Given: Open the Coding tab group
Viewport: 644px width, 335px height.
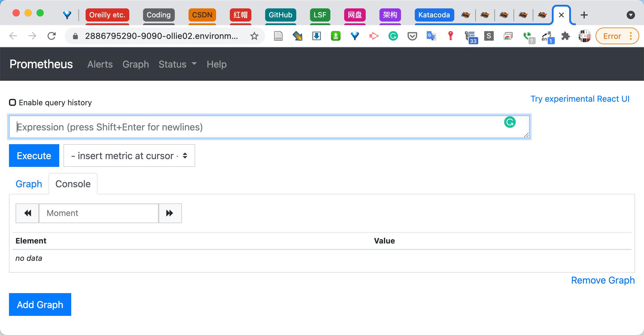Looking at the screenshot, I should coord(159,15).
